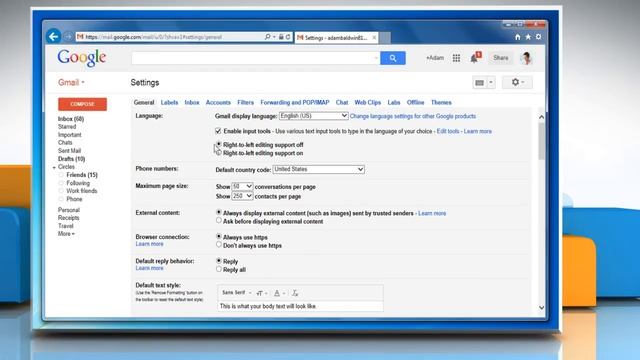Switch to the Filters settings tab
The height and width of the screenshot is (360, 640).
click(245, 102)
